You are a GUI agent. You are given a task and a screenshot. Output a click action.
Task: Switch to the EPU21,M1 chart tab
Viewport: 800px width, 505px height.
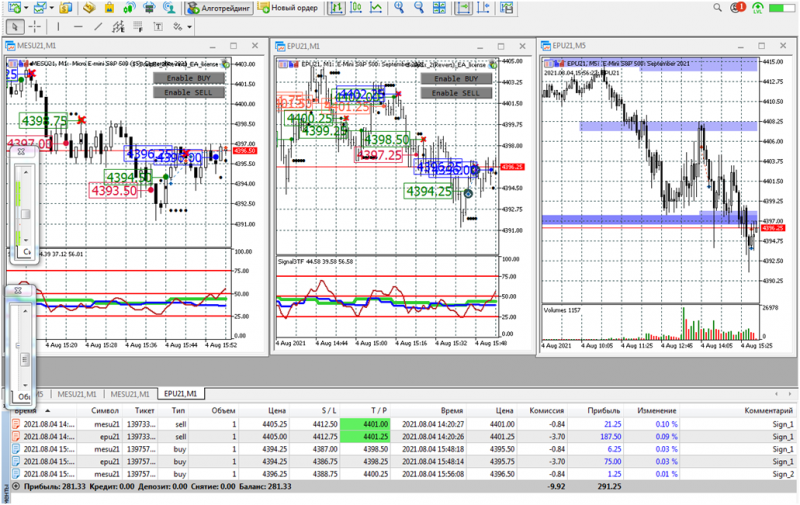pos(181,394)
